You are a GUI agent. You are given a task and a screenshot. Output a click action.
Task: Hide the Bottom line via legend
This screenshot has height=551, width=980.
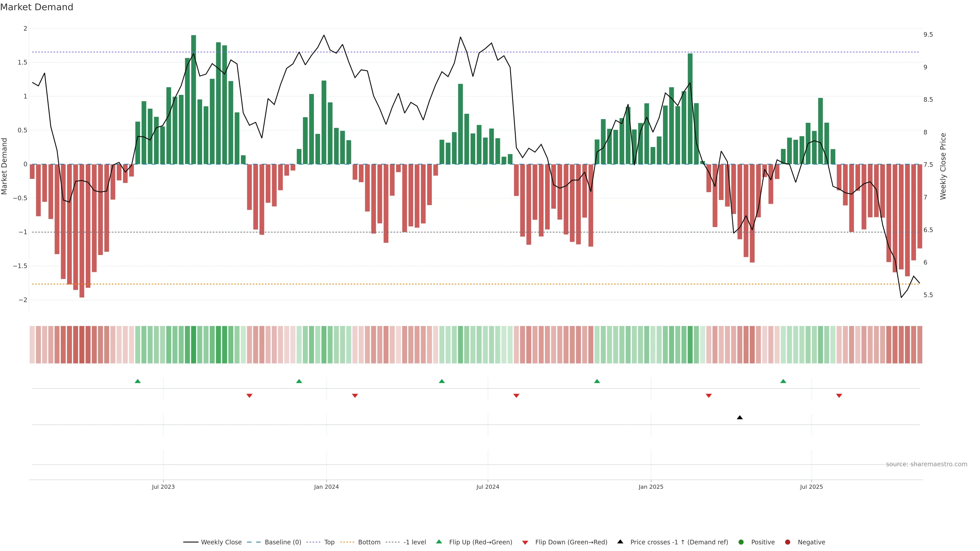[x=369, y=542]
